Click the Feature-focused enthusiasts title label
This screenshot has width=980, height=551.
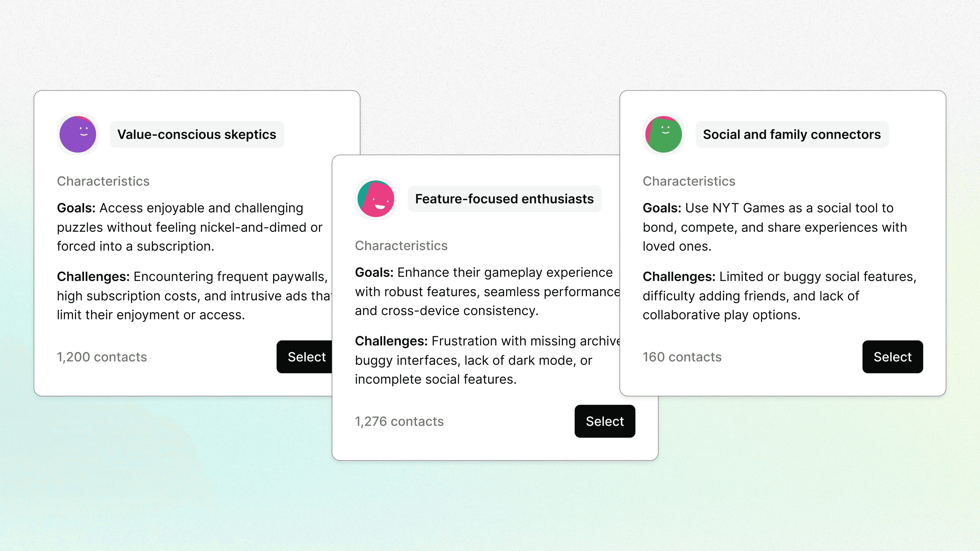point(505,199)
